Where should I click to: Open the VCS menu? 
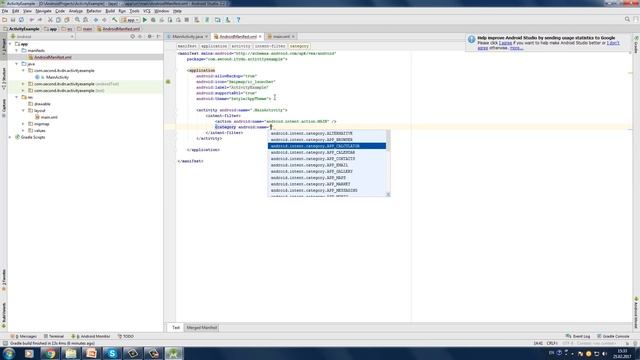[147, 11]
